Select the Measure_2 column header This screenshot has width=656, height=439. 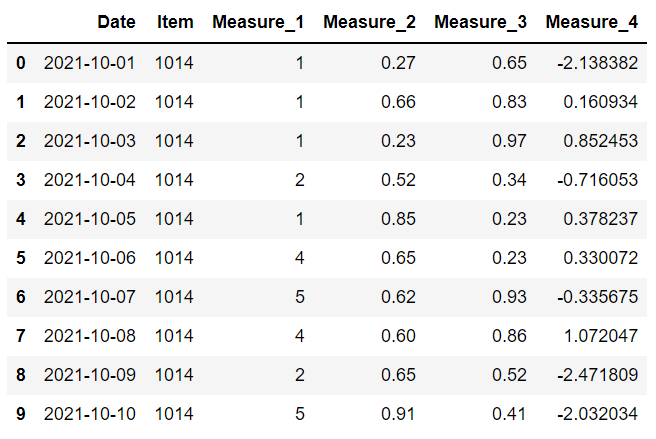[370, 22]
